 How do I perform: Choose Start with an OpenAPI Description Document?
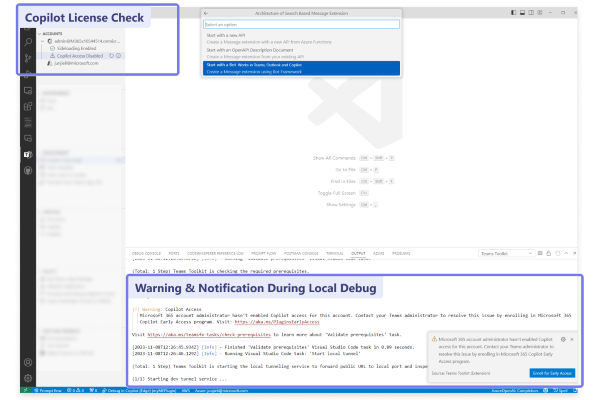click(x=301, y=53)
